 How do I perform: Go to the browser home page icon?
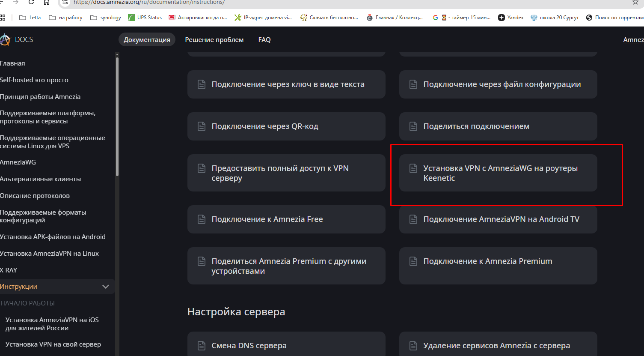point(47,2)
